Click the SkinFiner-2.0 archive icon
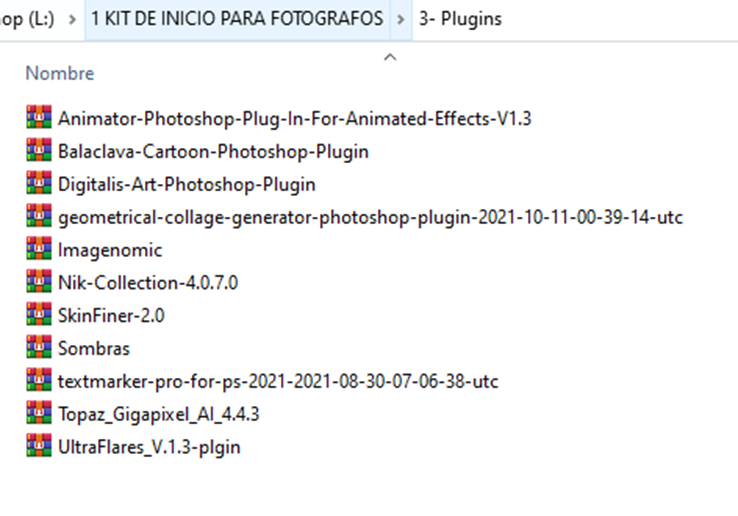738x516 pixels. click(x=39, y=314)
